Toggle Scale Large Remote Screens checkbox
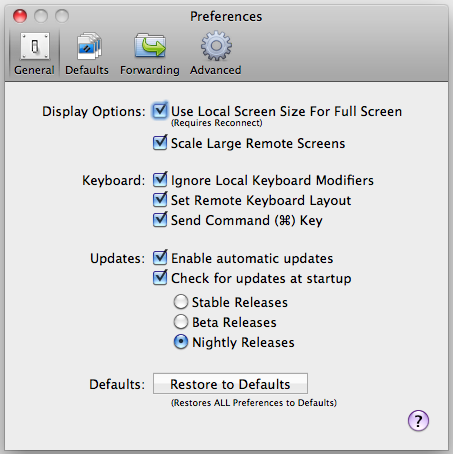Image resolution: width=453 pixels, height=454 pixels. coord(160,143)
